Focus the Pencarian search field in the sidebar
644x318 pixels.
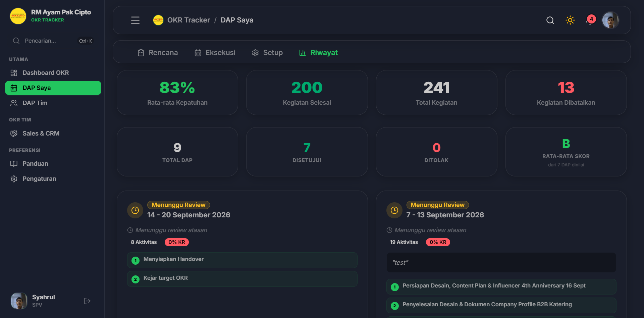coord(53,41)
